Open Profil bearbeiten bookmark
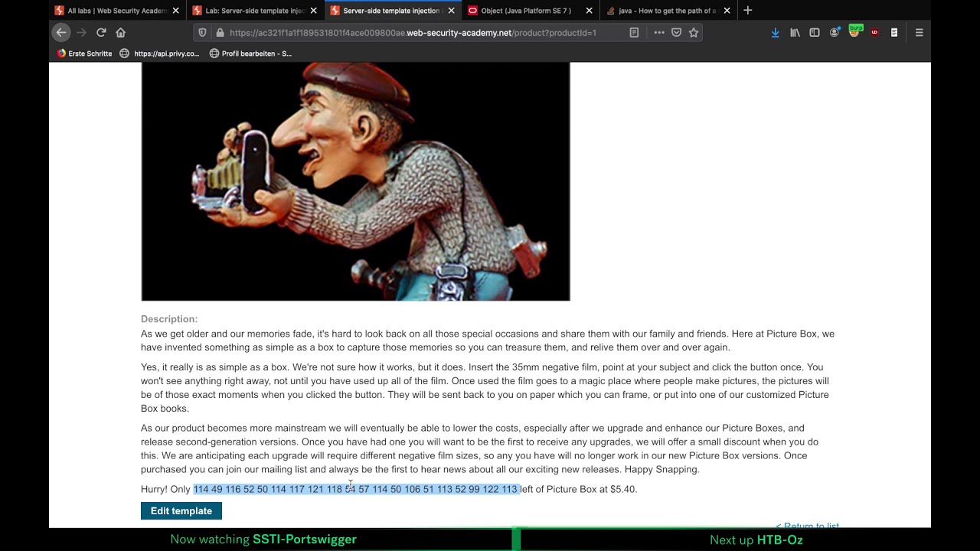The height and width of the screenshot is (551, 980). tap(250, 54)
